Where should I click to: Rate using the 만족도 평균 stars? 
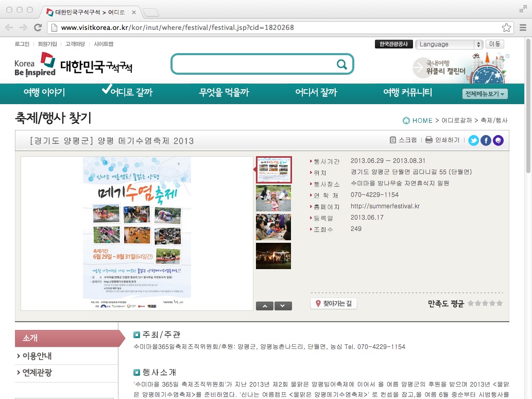pos(485,303)
